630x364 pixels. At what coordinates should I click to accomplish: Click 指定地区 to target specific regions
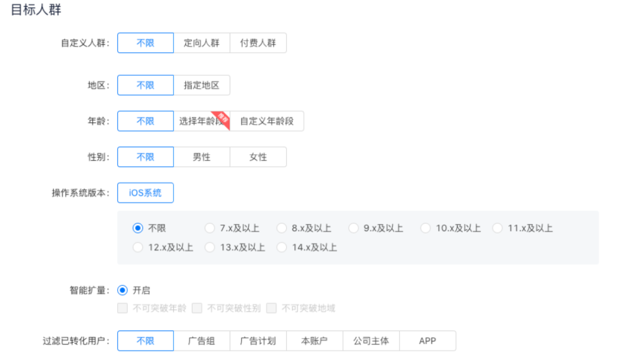202,85
